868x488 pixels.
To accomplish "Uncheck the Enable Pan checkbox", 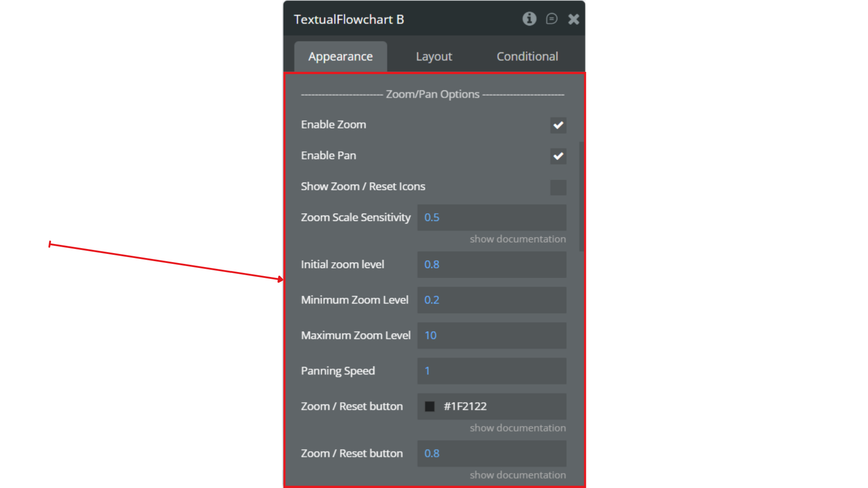I will (558, 156).
